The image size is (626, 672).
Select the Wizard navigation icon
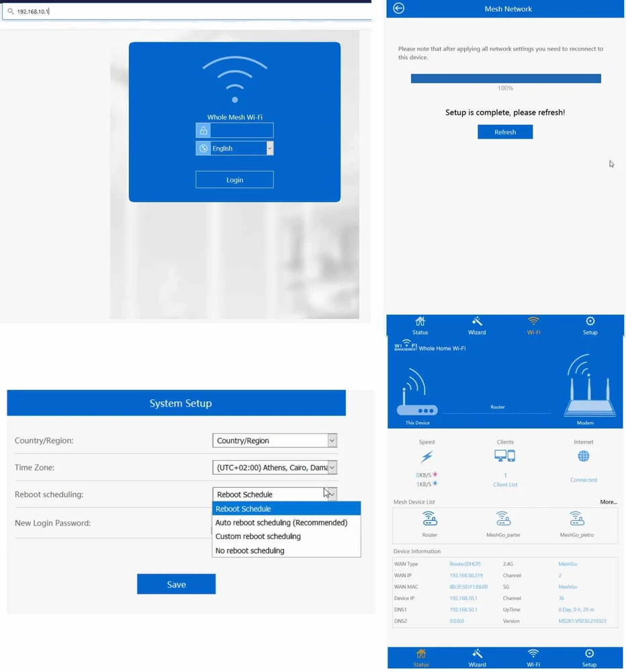pos(477,322)
